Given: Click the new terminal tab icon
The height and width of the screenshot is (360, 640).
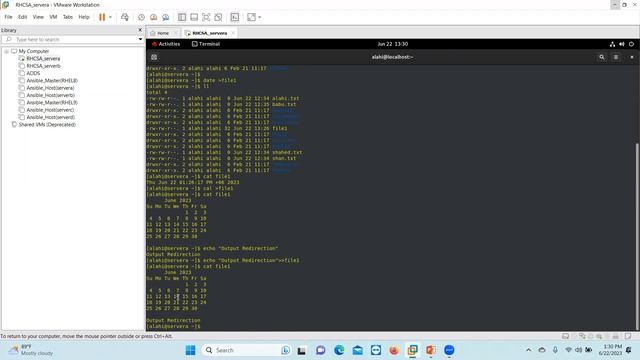Looking at the screenshot, I should click(154, 58).
